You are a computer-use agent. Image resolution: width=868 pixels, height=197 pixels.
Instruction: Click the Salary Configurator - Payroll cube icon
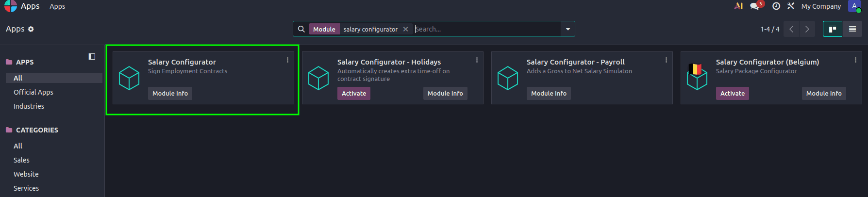tap(508, 78)
